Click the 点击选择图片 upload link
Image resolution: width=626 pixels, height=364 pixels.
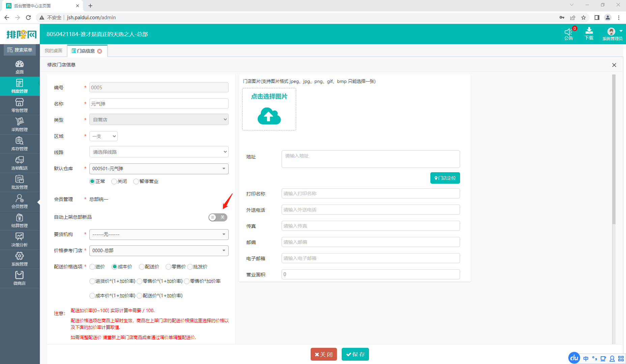tap(269, 96)
